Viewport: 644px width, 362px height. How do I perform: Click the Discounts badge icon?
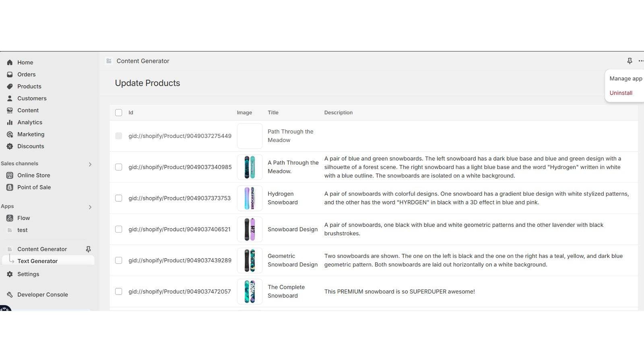pos(10,146)
